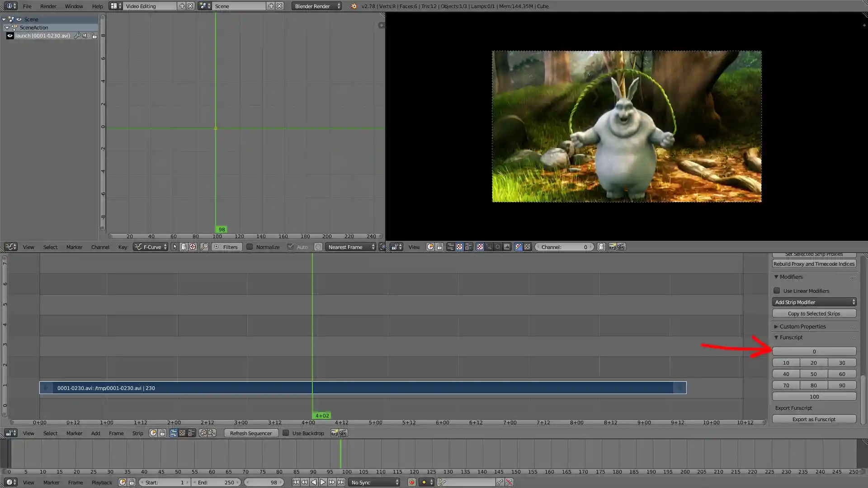Enable the Normalize checkbox
The image size is (868, 488).
point(250,247)
